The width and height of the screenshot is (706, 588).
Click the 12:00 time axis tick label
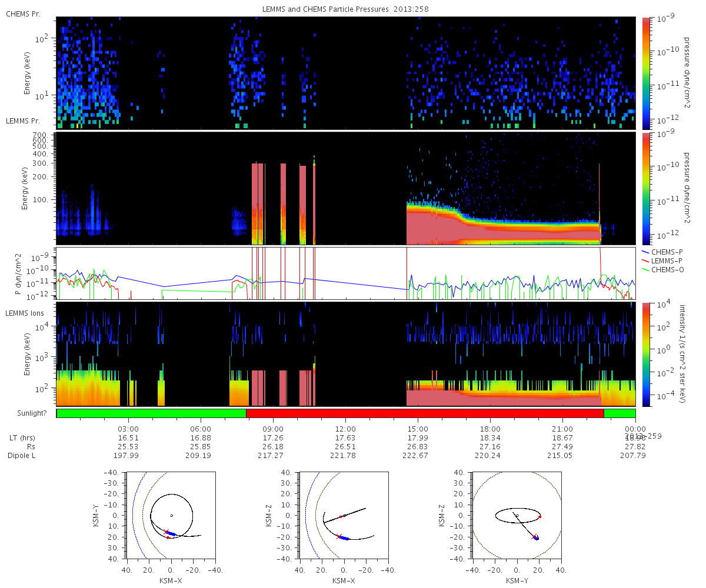345,429
